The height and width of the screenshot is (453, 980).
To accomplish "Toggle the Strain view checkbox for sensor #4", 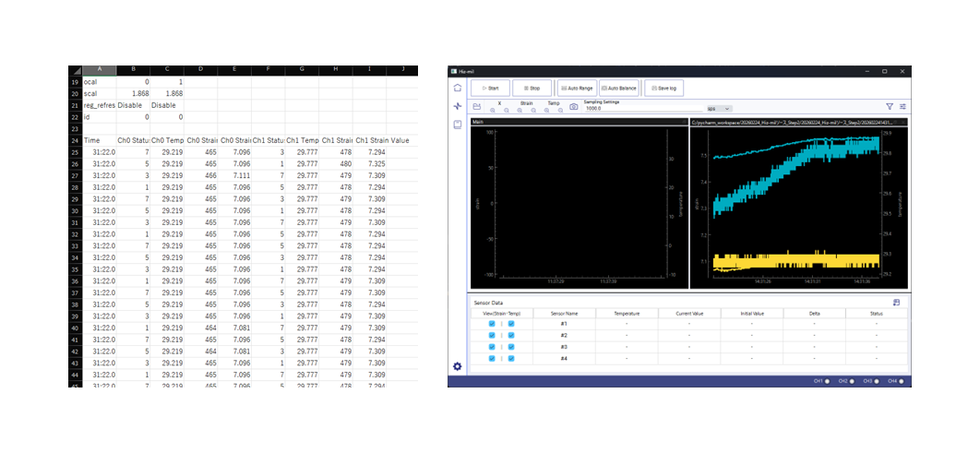I will (x=492, y=358).
